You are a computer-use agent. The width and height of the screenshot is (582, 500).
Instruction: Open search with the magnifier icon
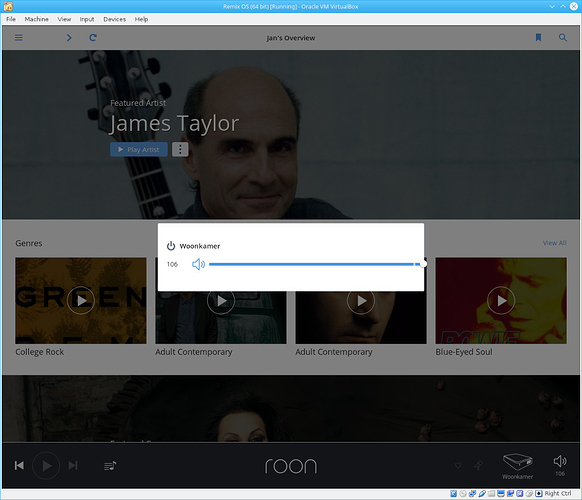[563, 37]
